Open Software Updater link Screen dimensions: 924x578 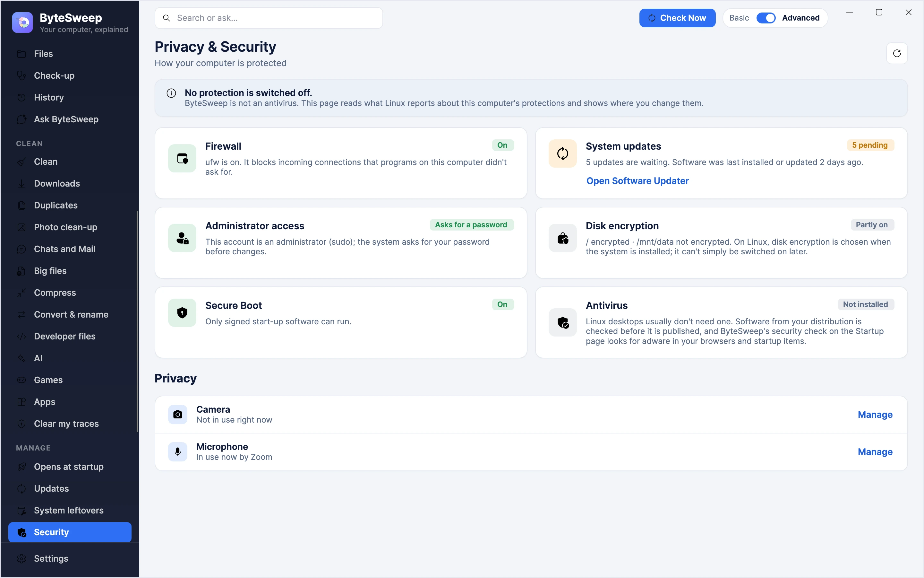(637, 181)
